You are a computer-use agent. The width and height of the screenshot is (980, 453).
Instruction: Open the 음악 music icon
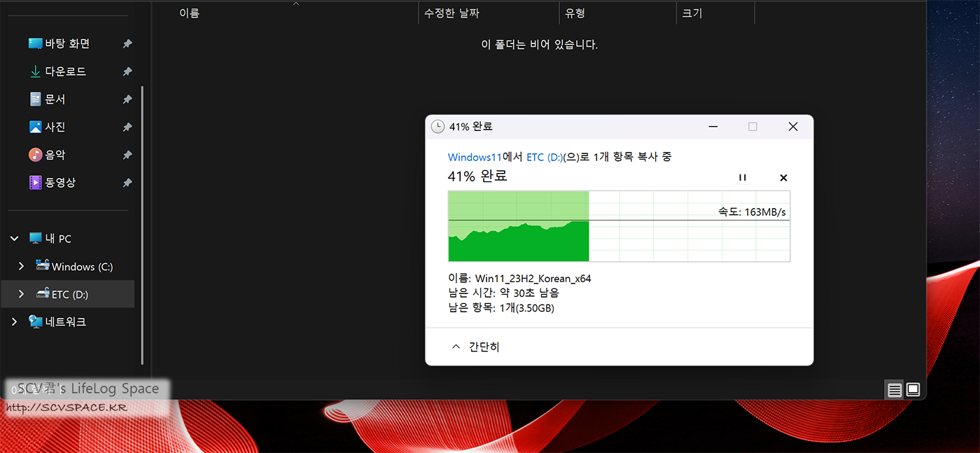35,155
